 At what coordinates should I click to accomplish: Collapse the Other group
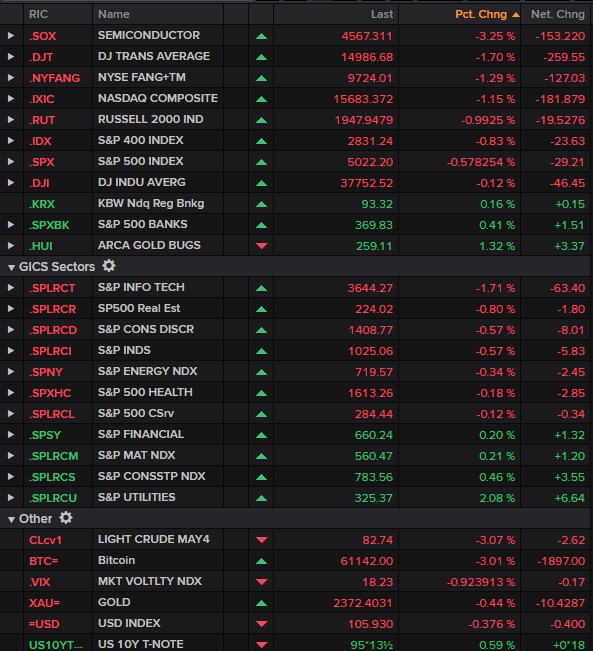(11, 519)
